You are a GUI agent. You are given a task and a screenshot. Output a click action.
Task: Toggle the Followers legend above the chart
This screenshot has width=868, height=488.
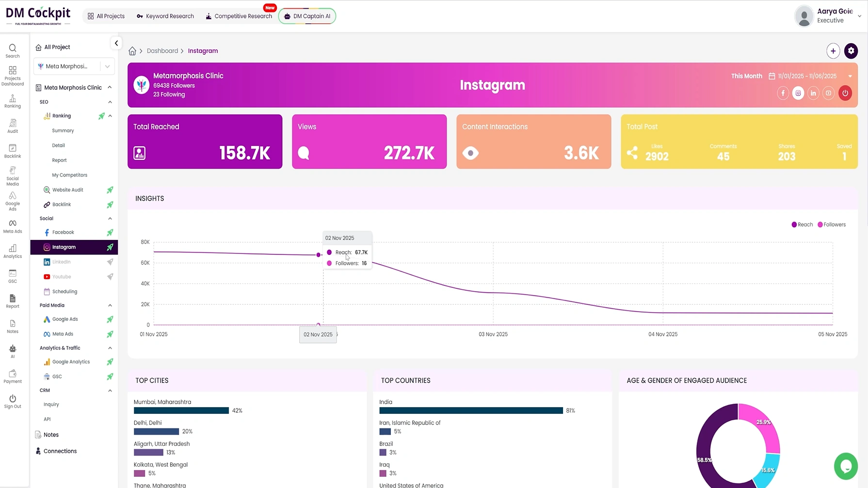coord(832,224)
